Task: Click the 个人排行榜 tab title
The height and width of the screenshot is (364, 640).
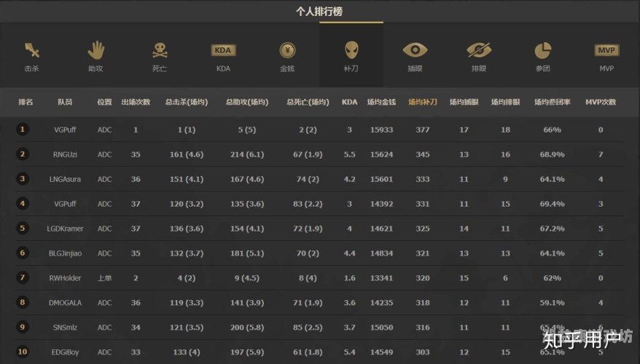Action: click(319, 12)
